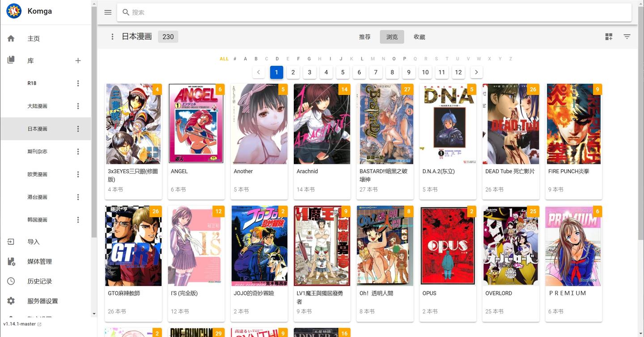Click the Komga logo

(13, 11)
